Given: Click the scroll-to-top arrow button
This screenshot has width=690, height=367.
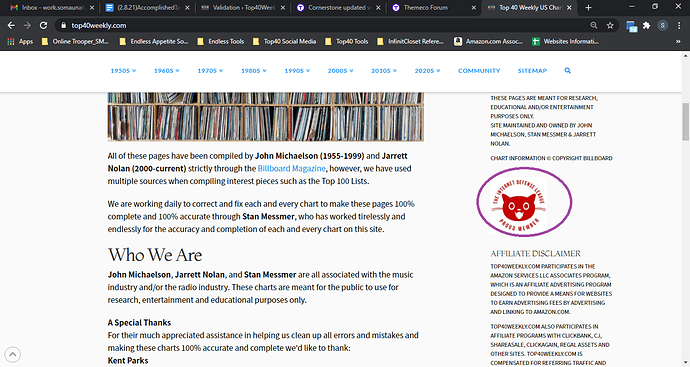Looking at the screenshot, I should click(12, 354).
